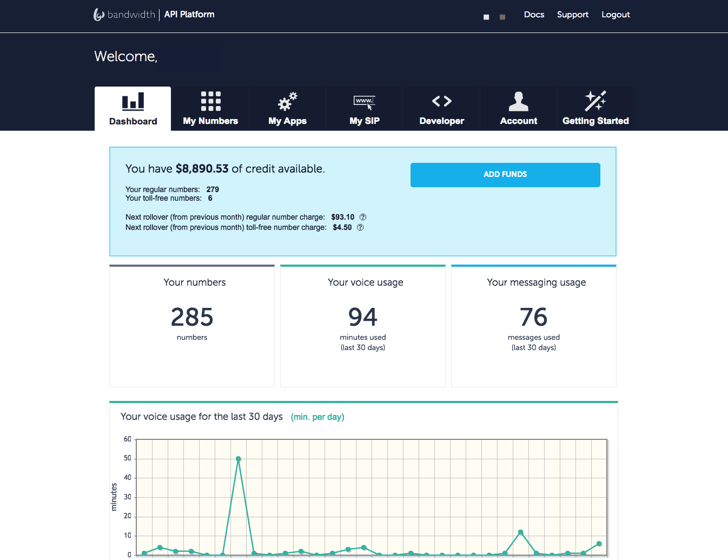Click the 12-minute peak point on chart
This screenshot has width=728, height=560.
(520, 532)
